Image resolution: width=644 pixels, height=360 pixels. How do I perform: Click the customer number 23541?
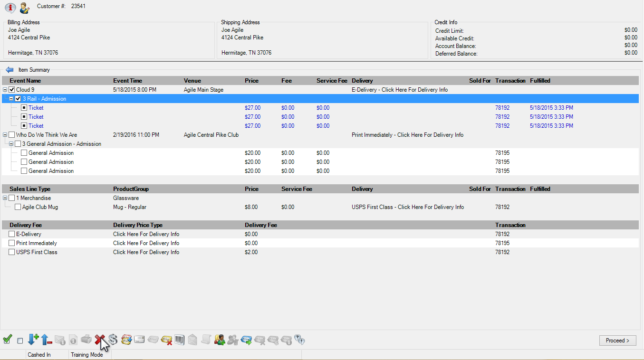(x=78, y=6)
